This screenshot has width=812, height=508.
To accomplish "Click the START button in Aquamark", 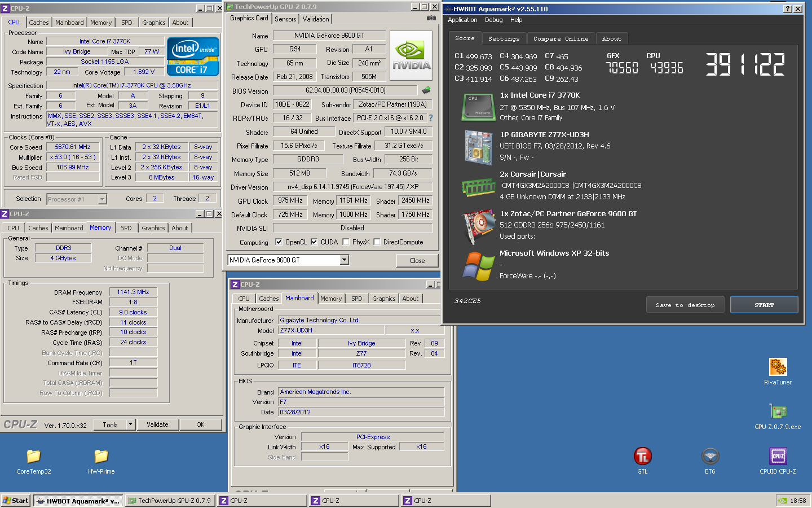I will pyautogui.click(x=764, y=305).
